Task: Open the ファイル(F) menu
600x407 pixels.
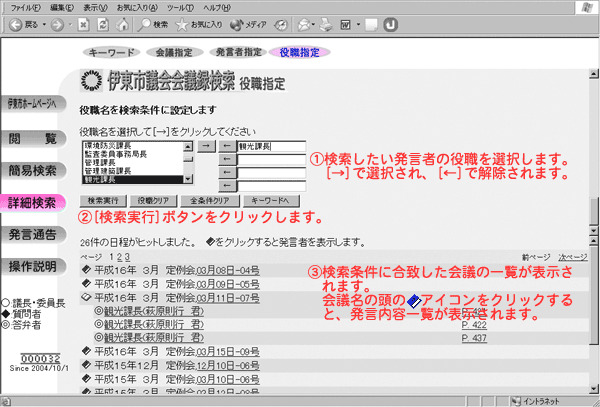Action: pos(26,6)
